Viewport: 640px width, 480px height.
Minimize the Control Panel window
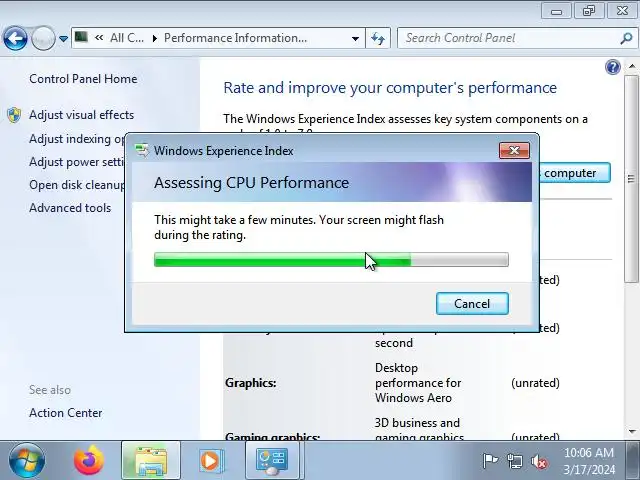click(x=556, y=11)
